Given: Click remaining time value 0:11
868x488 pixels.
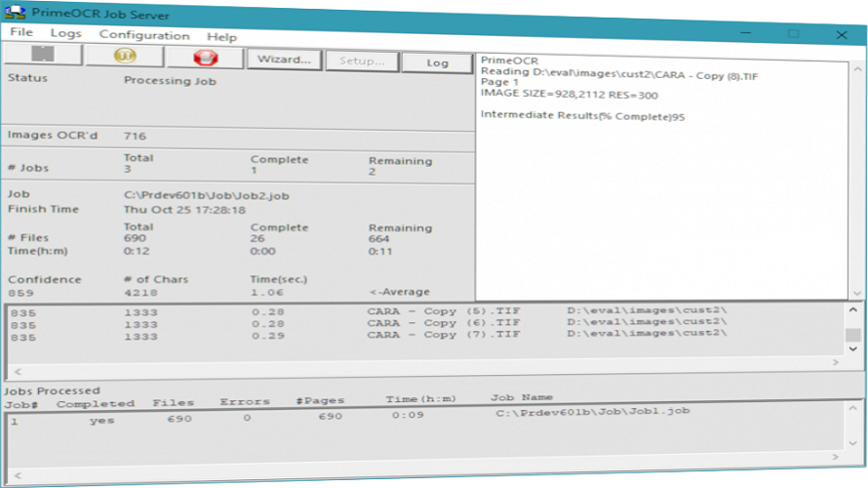Looking at the screenshot, I should click(x=380, y=252).
